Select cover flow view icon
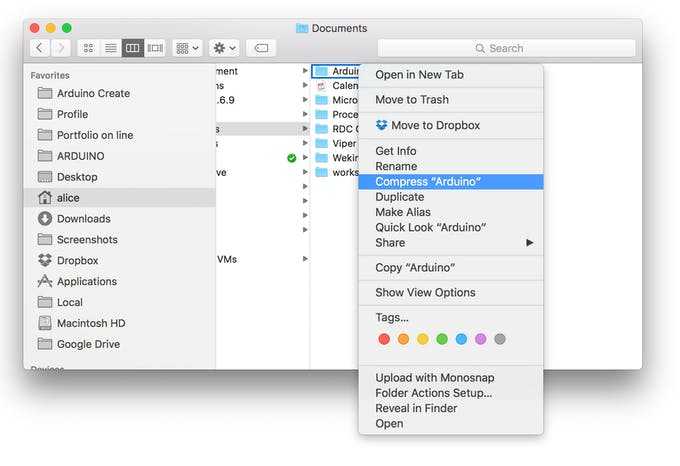 (x=155, y=48)
